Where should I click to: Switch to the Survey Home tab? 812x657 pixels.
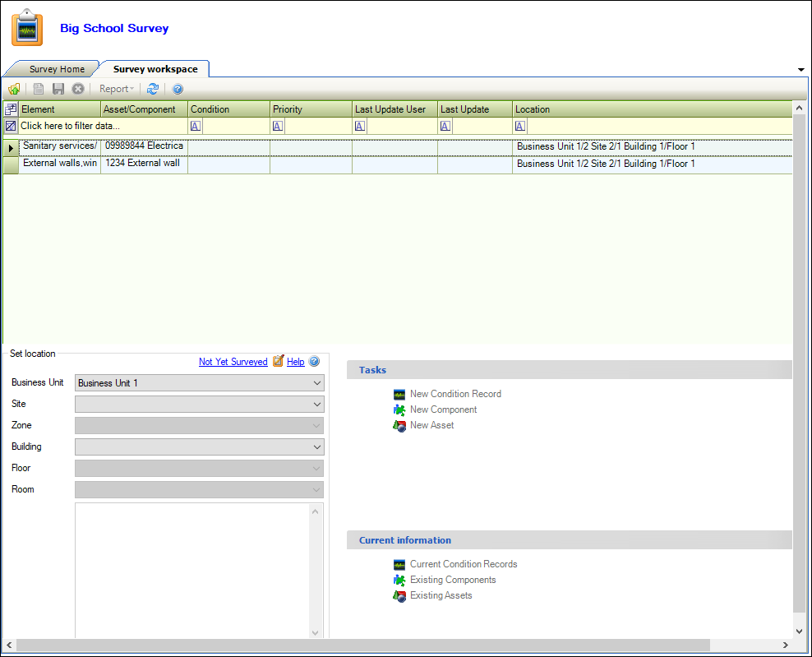point(57,69)
